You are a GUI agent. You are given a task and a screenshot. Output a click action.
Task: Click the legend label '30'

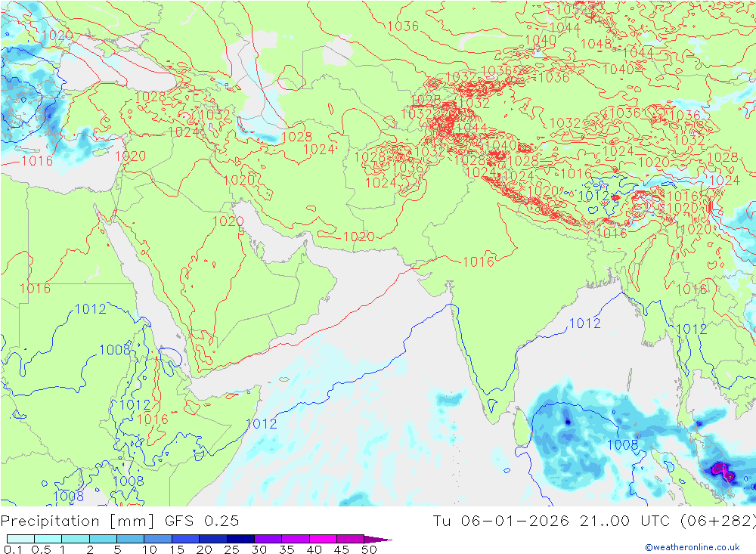[x=259, y=549]
